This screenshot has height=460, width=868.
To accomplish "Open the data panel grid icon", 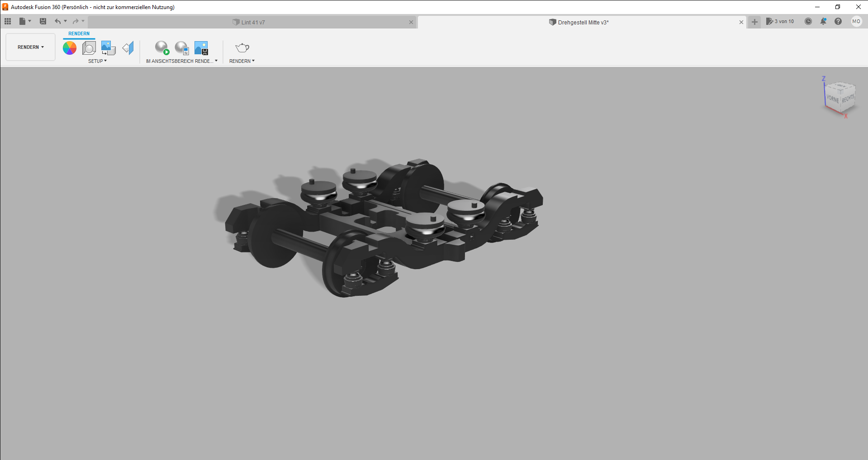I will click(x=8, y=21).
